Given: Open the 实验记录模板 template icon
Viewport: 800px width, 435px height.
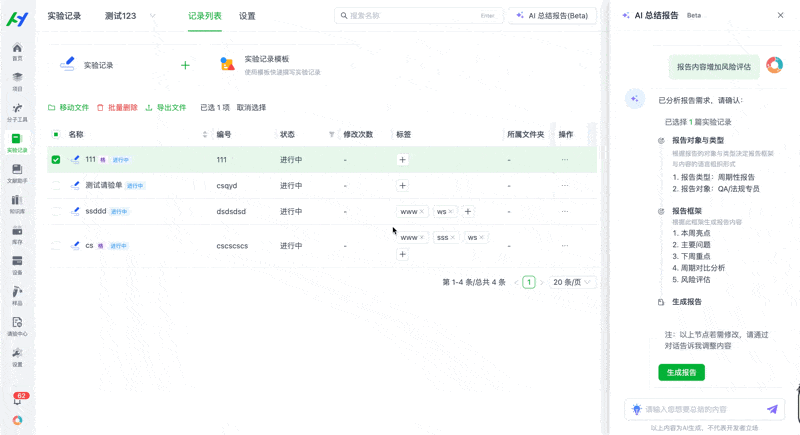Looking at the screenshot, I should [x=227, y=64].
